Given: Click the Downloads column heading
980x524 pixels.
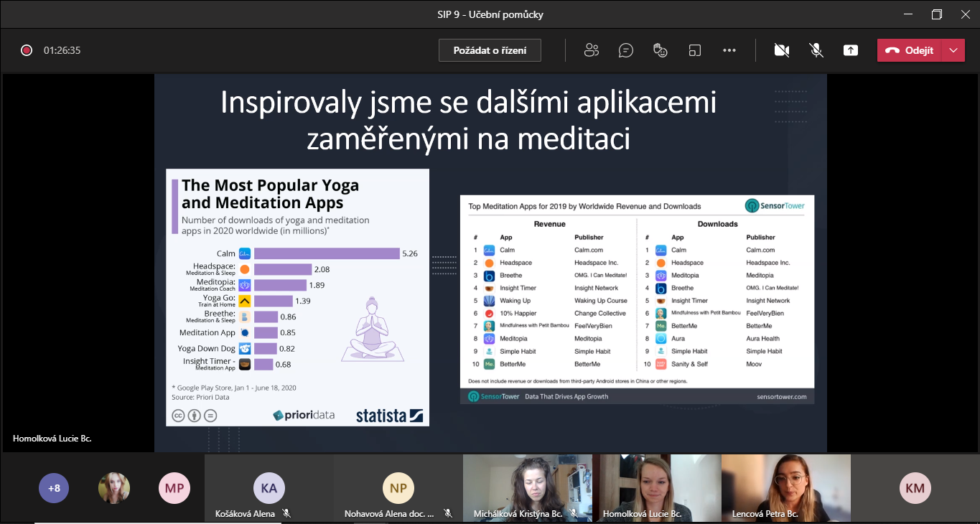Looking at the screenshot, I should click(x=717, y=224).
